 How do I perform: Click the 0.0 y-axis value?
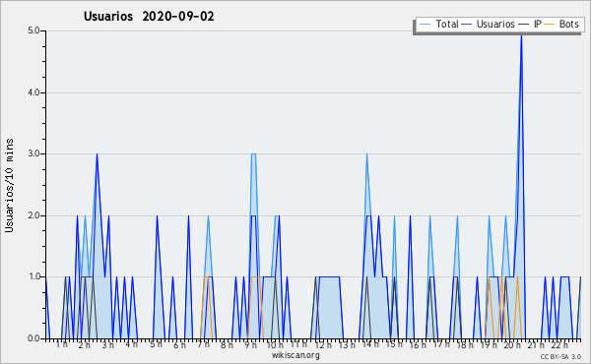33,338
